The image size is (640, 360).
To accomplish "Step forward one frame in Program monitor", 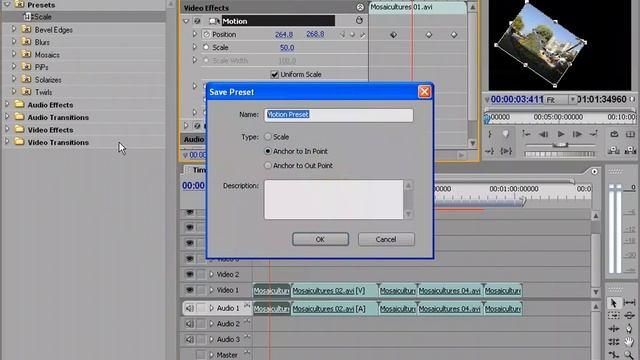I will point(577,134).
